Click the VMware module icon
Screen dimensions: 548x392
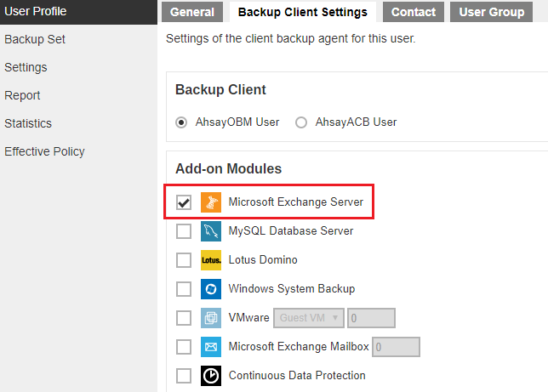[x=211, y=318]
